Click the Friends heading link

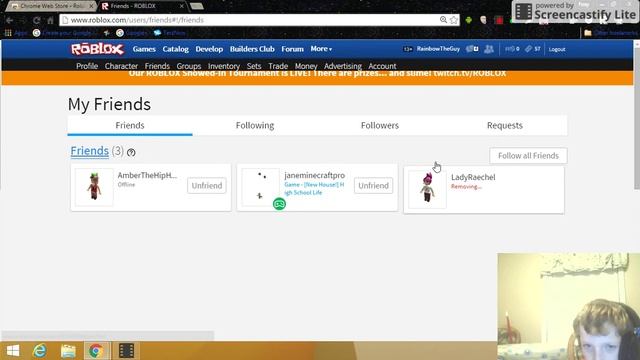(89, 151)
